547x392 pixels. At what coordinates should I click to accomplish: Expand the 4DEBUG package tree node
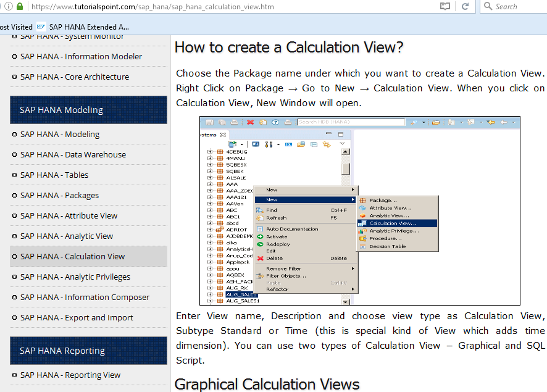pyautogui.click(x=211, y=151)
